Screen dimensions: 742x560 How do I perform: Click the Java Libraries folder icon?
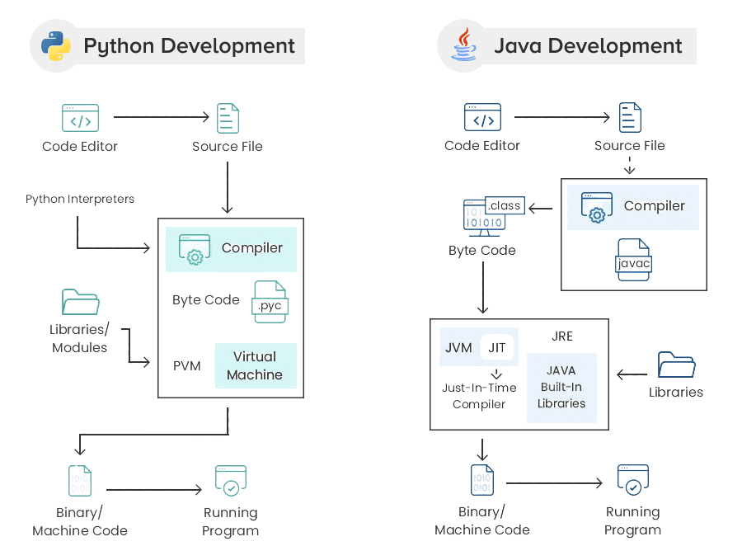pyautogui.click(x=677, y=365)
